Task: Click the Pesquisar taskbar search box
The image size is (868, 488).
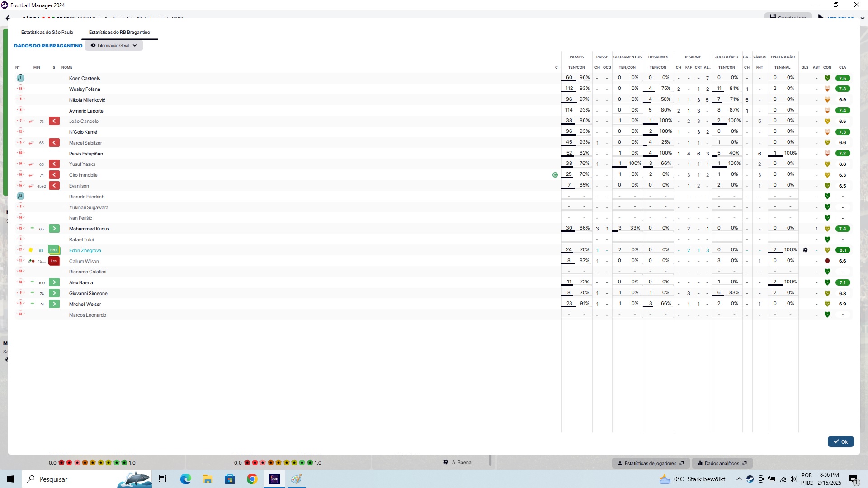Action: pos(88,479)
